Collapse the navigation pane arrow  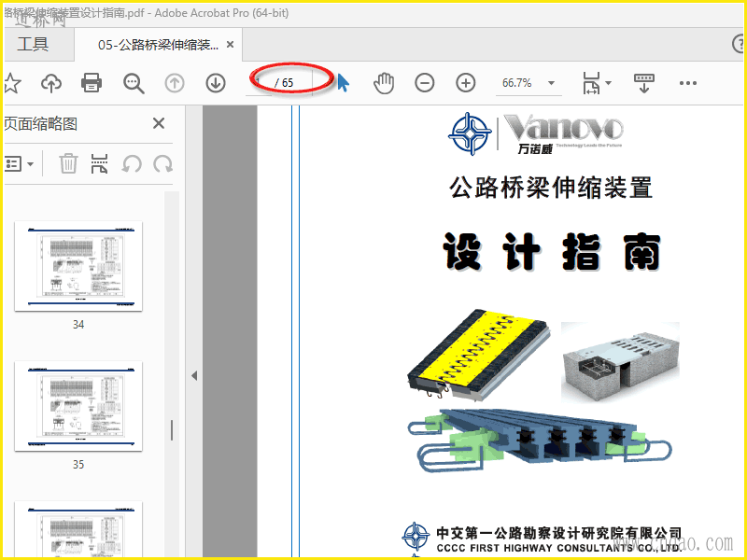(x=194, y=376)
